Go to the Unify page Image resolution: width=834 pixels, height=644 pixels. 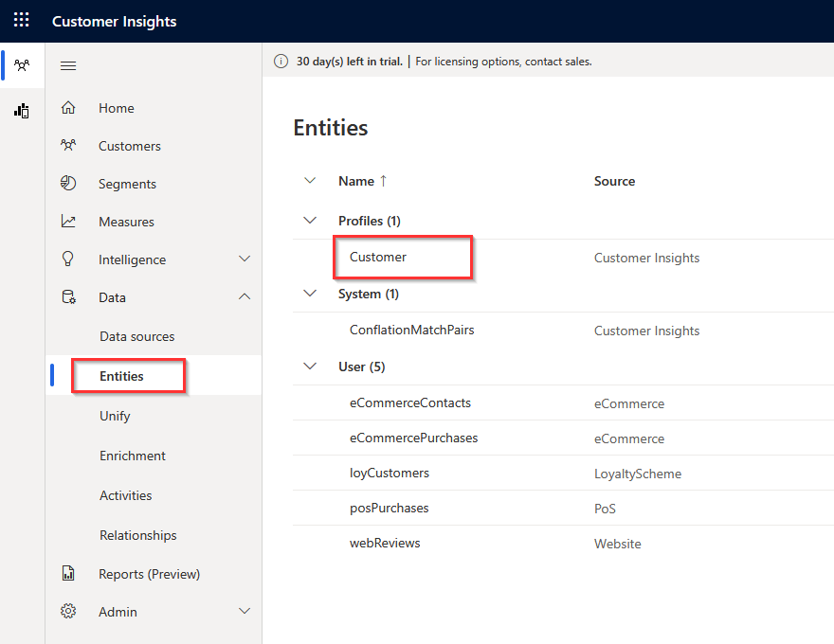115,416
